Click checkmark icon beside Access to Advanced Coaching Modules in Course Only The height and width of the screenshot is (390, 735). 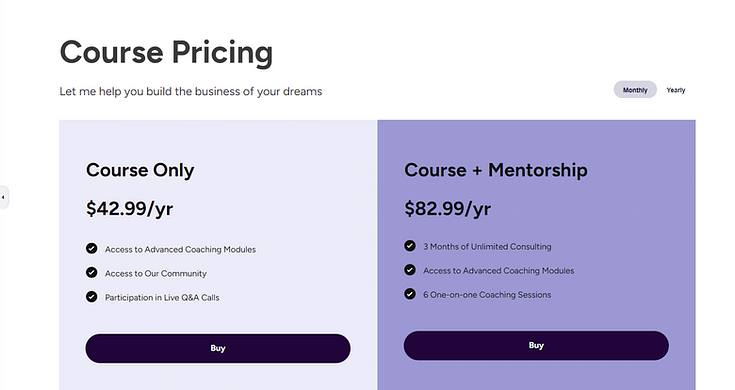coord(91,248)
